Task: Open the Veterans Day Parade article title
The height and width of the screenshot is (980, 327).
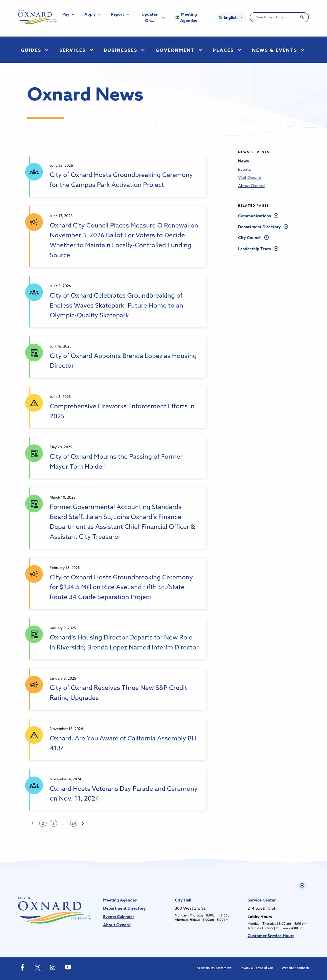Action: (123, 794)
